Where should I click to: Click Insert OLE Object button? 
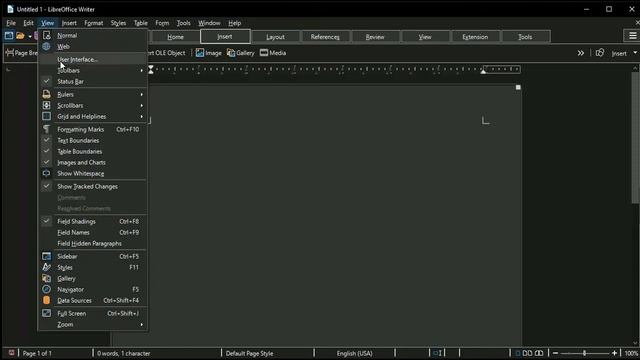point(167,53)
